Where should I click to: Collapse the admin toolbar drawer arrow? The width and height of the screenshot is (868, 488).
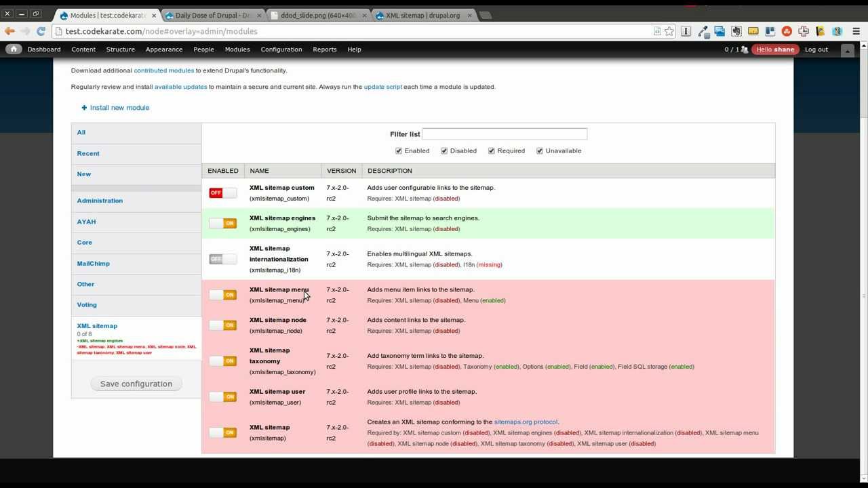[847, 50]
